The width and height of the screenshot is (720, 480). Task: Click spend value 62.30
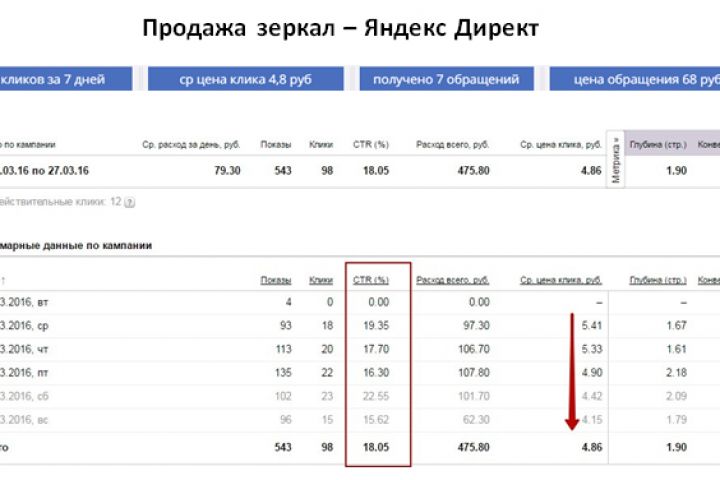[x=477, y=419]
